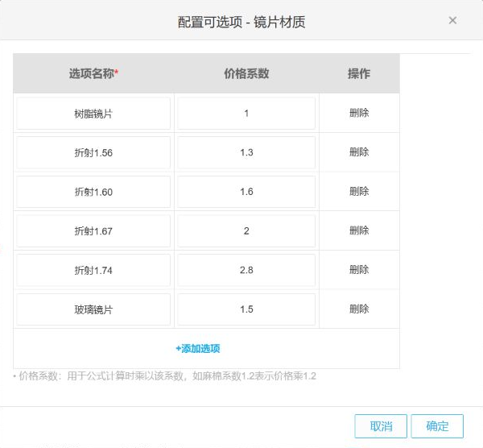Cancel with the 取消 button

tap(381, 426)
